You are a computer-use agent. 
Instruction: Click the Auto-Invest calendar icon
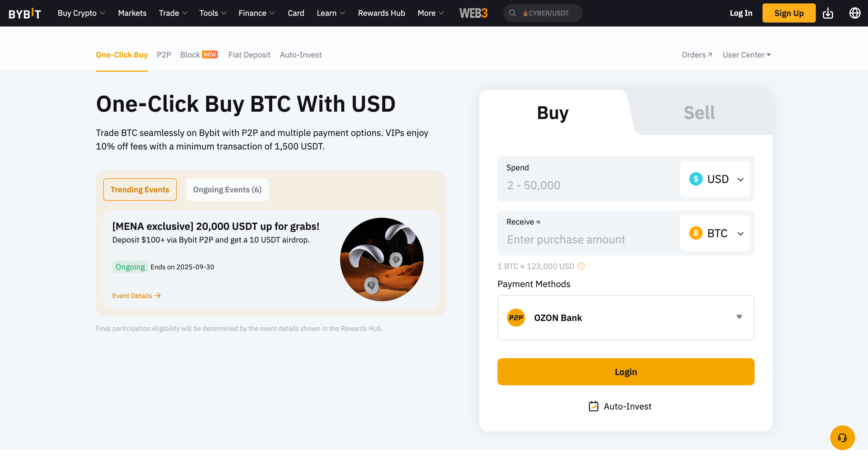[x=594, y=406]
